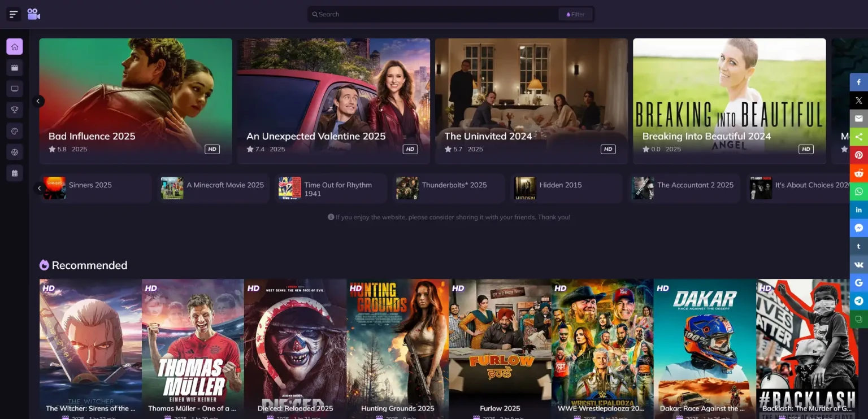Share via Google icon
Viewport: 868px width, 419px height.
[859, 283]
